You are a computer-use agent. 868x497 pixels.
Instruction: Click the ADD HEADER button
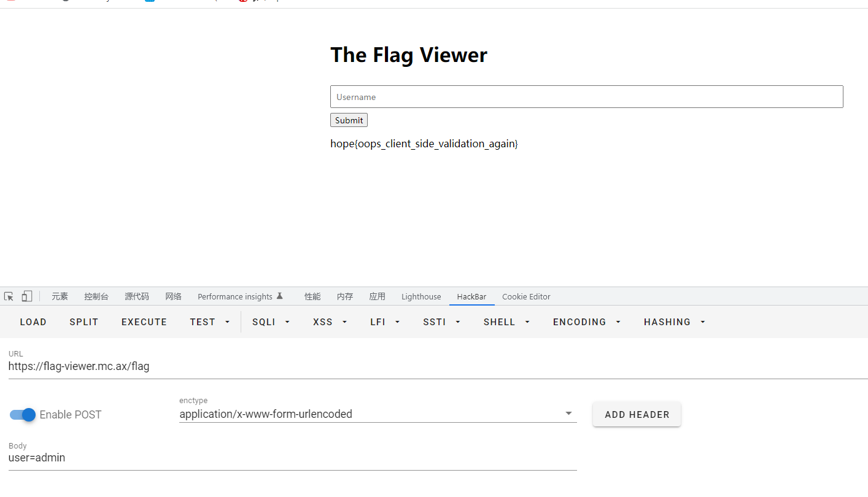[x=637, y=414]
